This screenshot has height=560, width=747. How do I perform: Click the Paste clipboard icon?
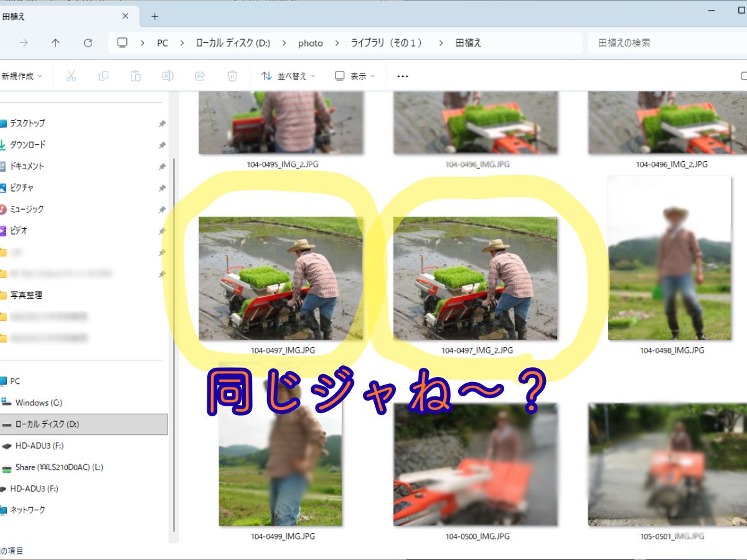(x=136, y=76)
